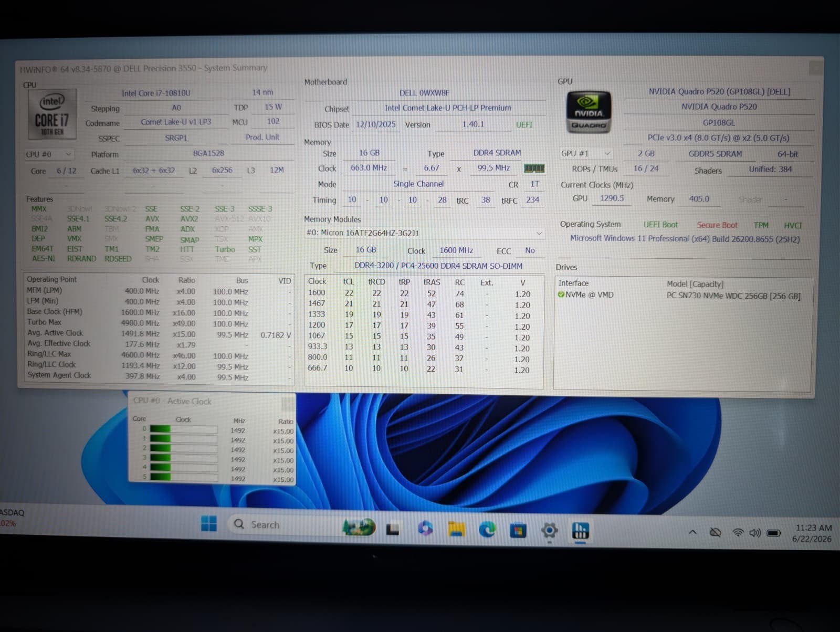Click the Single-Channel mode value
Viewport: 840px width, 632px height.
[x=418, y=184]
